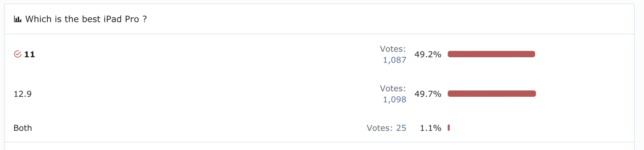This screenshot has width=644, height=150.
Task: Click the question mark ending the poll title
Action: (x=145, y=19)
